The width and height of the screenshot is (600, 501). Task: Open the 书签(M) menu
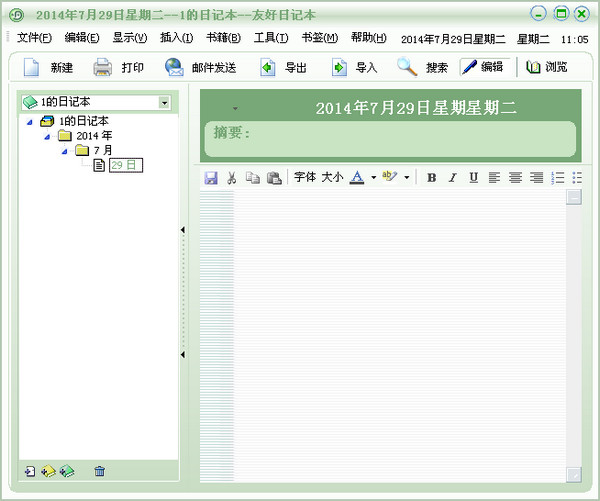[320, 38]
